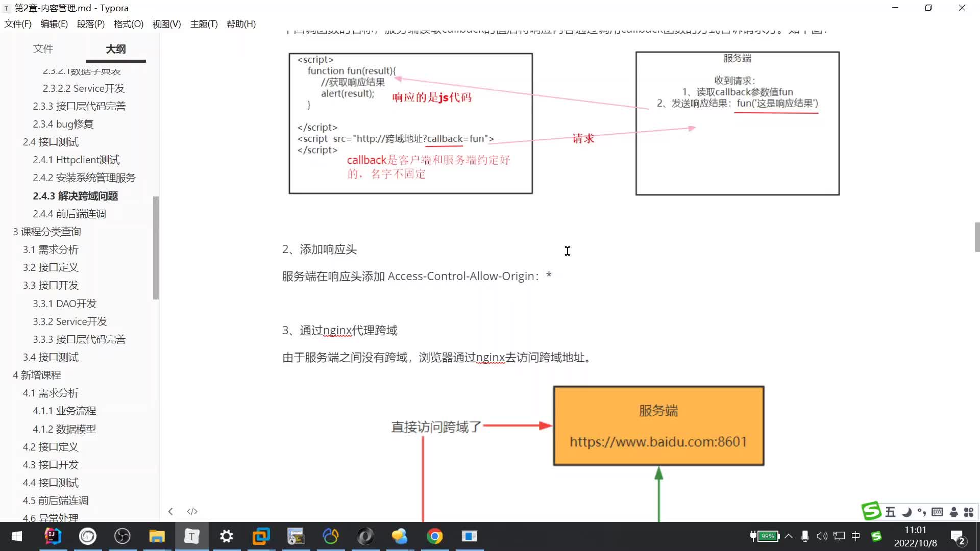The width and height of the screenshot is (980, 551).
Task: Go to outline item 3.3.2 Service开发
Action: click(x=70, y=321)
